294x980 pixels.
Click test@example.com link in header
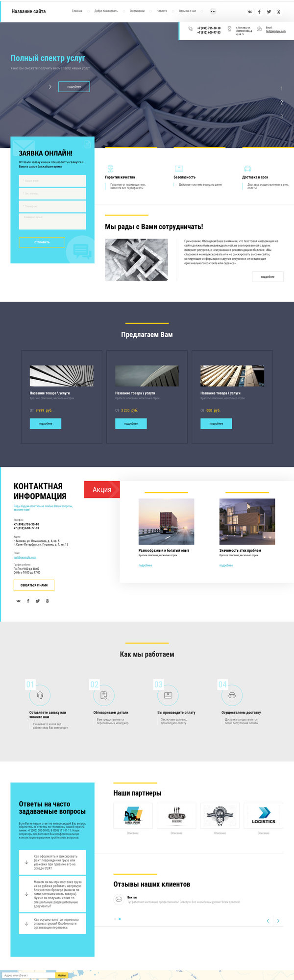click(x=276, y=31)
